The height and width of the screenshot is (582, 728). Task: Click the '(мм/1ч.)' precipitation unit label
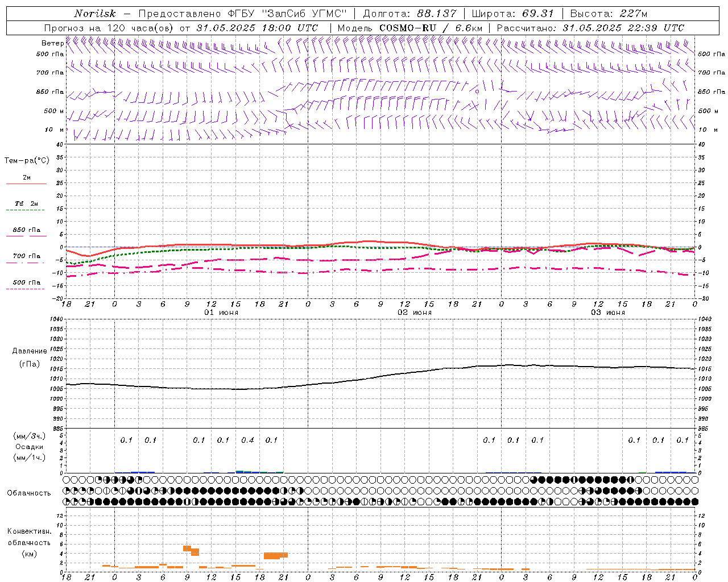[30, 458]
